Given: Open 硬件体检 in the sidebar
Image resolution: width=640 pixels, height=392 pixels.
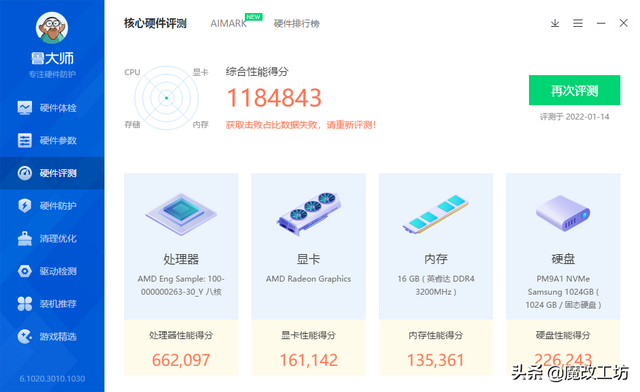Looking at the screenshot, I should click(x=52, y=108).
